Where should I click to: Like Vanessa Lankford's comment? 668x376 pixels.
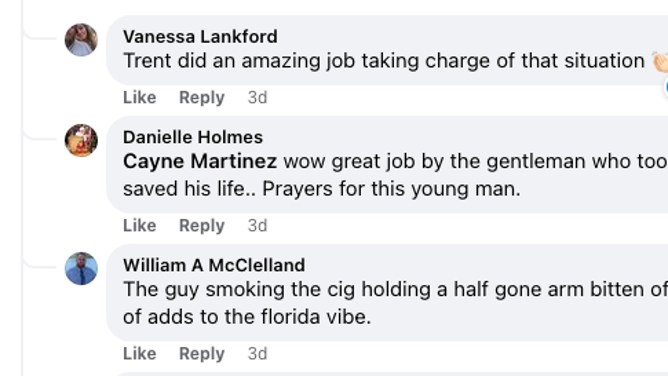[x=139, y=98]
